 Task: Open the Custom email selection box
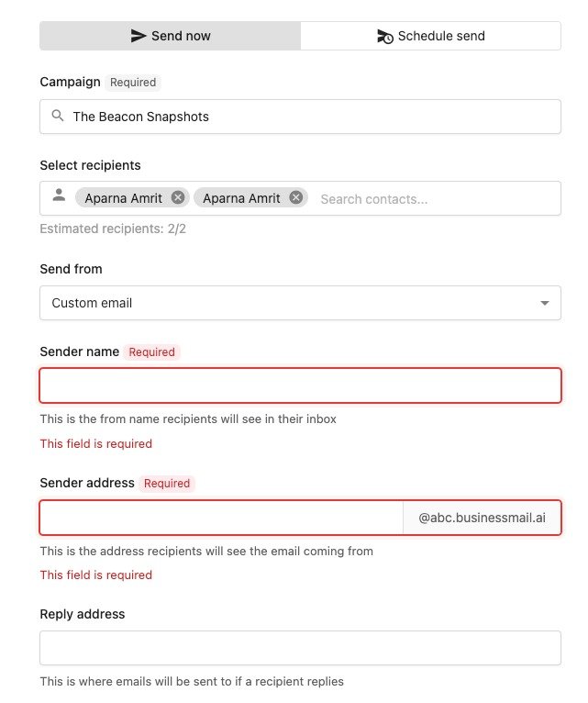pos(275,303)
